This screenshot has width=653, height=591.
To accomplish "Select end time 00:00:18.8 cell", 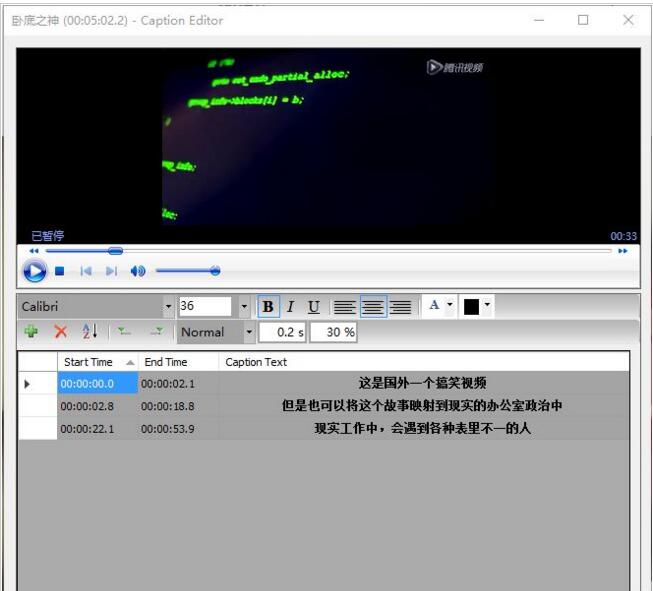I will (x=178, y=406).
